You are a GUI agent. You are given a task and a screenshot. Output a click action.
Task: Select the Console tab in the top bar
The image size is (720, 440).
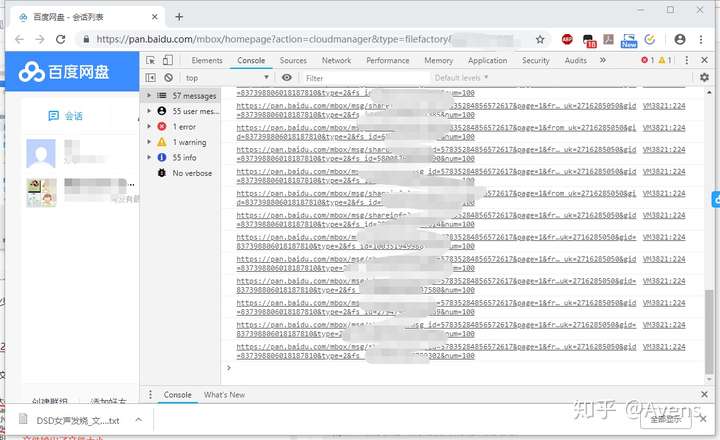coord(251,60)
